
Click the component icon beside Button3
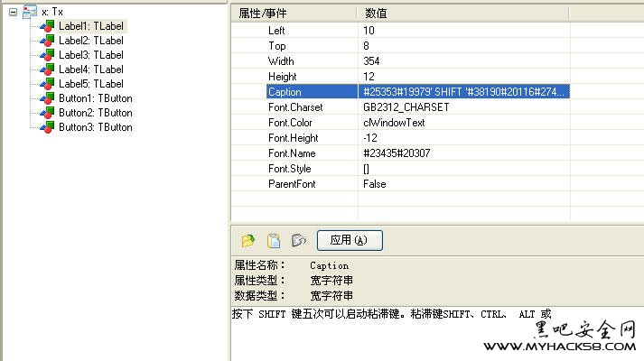(x=48, y=127)
